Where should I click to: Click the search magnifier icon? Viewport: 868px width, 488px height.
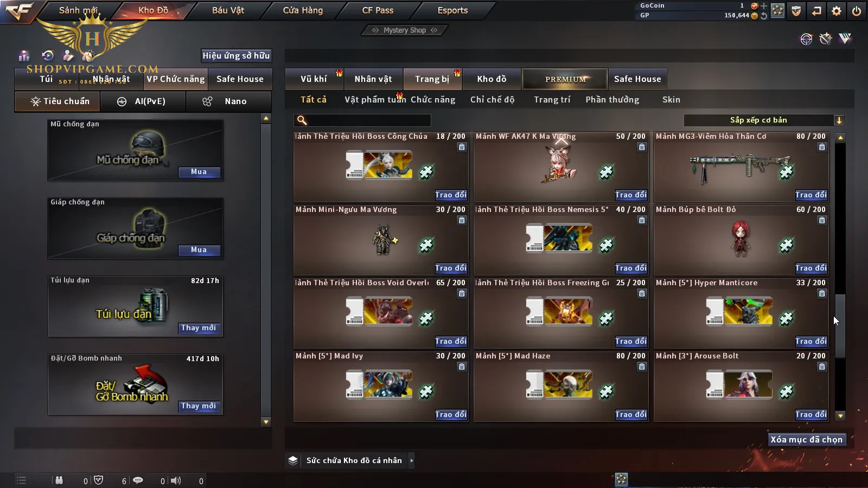[x=302, y=120]
